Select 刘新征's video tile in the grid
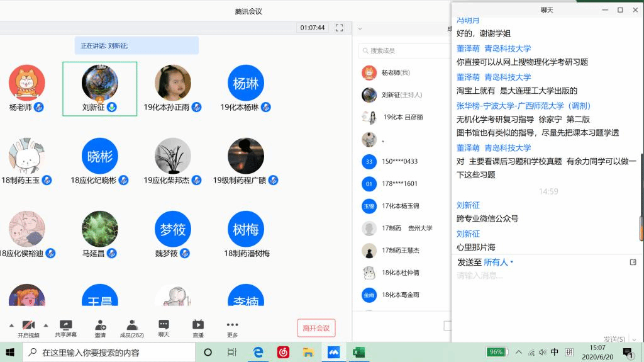Screen dimensions: 644x362 pos(100,89)
